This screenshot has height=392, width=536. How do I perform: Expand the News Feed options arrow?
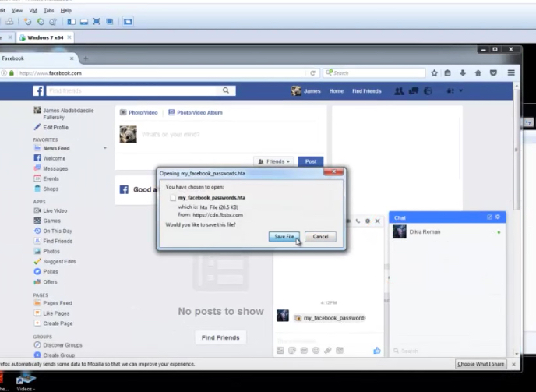(x=105, y=148)
